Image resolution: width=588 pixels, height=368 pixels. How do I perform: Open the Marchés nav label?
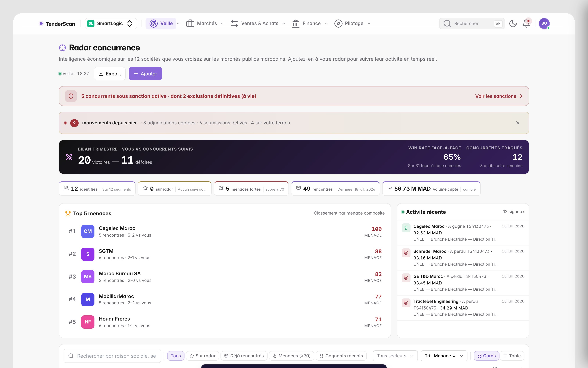207,23
